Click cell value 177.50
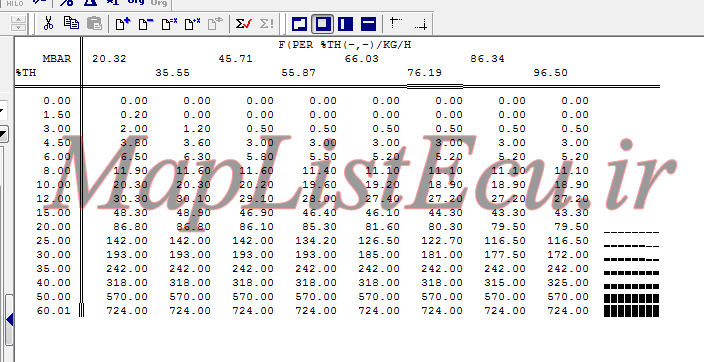Screen dimensions: 704x362 coord(505,255)
